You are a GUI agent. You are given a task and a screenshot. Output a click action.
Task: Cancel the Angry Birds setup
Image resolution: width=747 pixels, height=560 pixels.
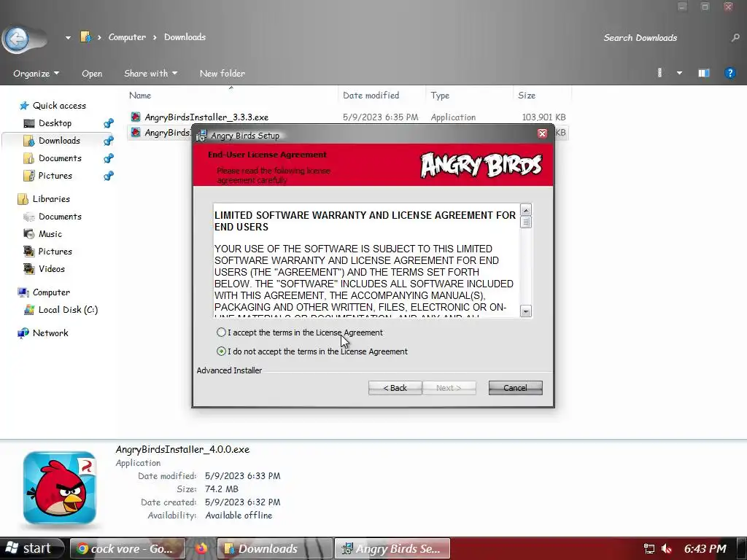516,388
